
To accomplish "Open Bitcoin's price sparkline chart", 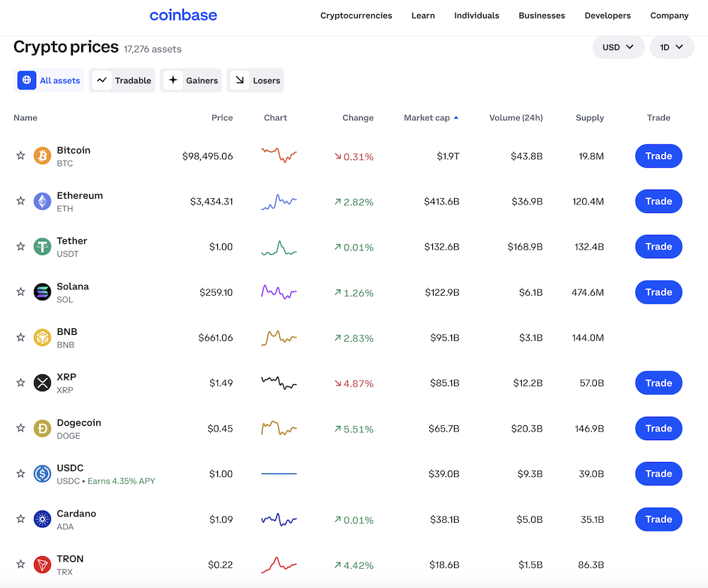I will click(x=279, y=155).
